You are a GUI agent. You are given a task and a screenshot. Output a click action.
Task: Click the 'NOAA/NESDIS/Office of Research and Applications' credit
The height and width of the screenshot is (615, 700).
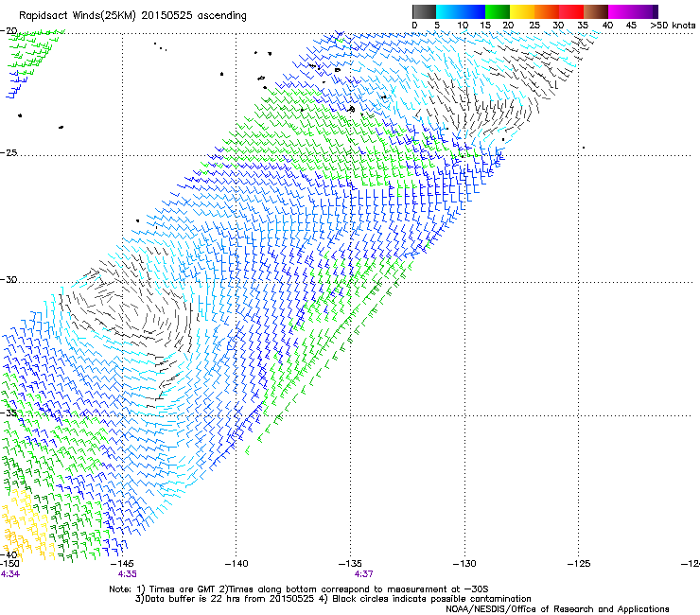(557, 609)
